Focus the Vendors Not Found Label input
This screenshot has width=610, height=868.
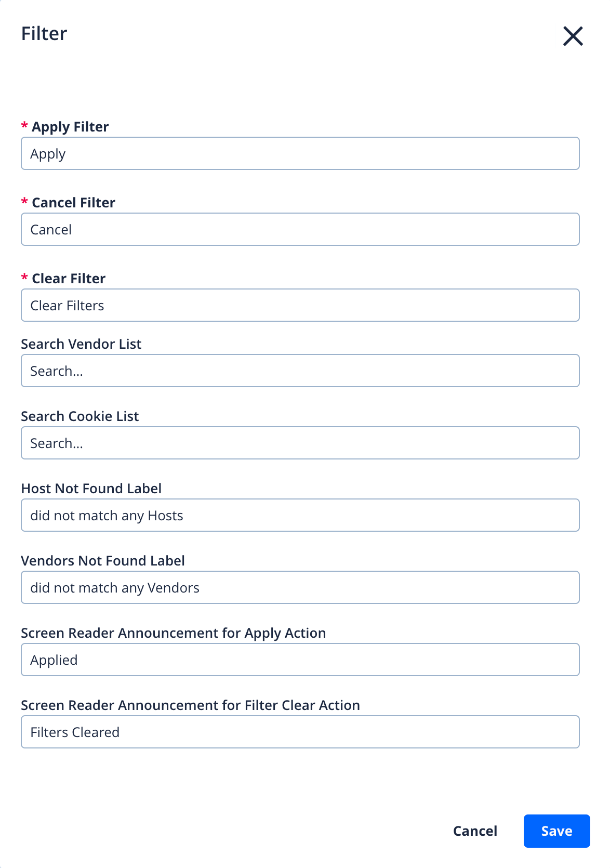pyautogui.click(x=300, y=587)
